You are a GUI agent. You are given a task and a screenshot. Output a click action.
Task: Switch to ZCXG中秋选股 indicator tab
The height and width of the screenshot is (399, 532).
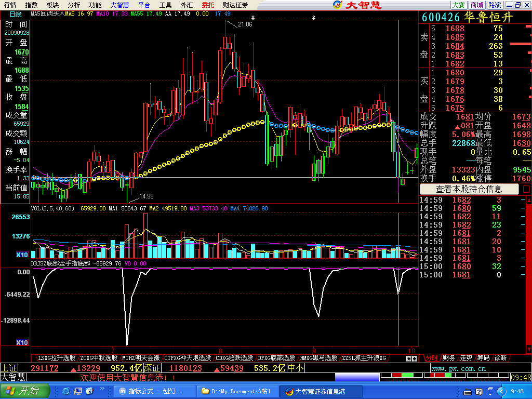(x=99, y=358)
